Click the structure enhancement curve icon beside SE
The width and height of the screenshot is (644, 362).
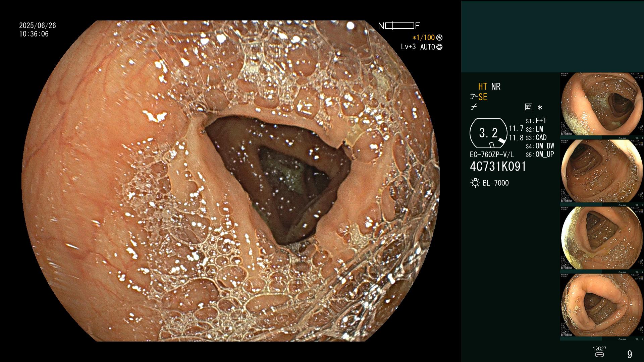click(x=474, y=97)
